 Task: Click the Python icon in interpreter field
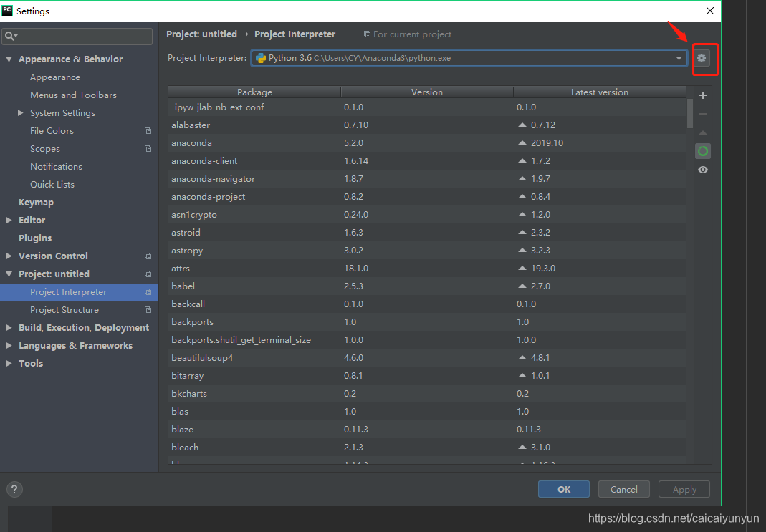tap(261, 58)
